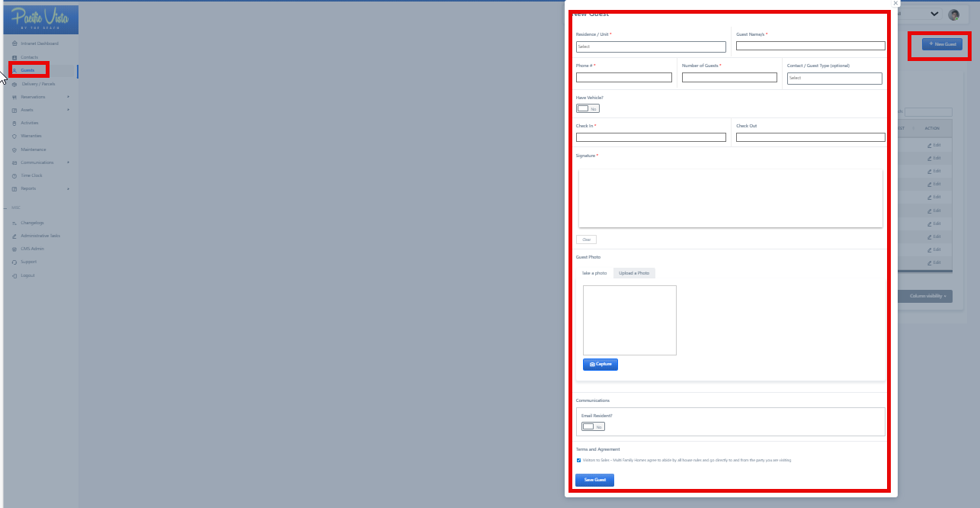
Task: Open the Residence / Unit dropdown
Action: 651,47
